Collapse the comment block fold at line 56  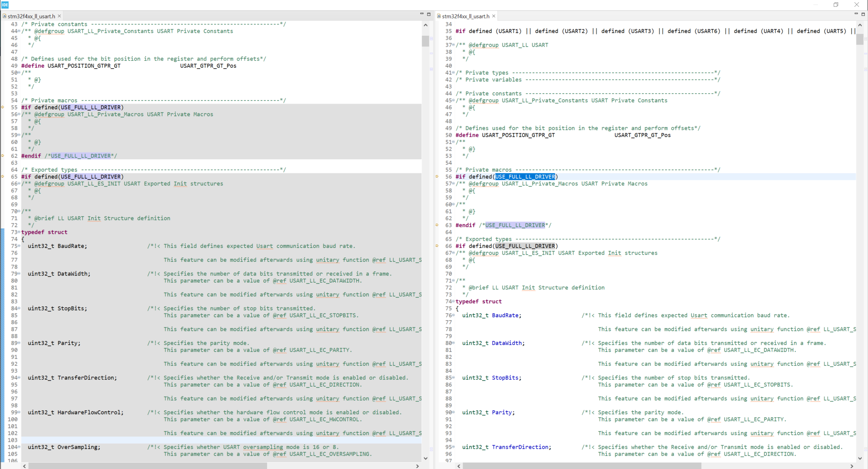click(x=19, y=114)
